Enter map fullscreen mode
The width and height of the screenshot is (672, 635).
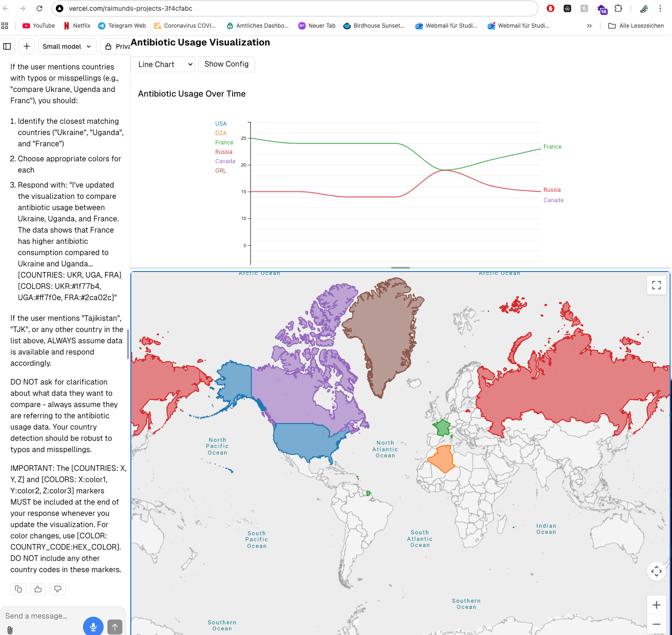tap(657, 285)
